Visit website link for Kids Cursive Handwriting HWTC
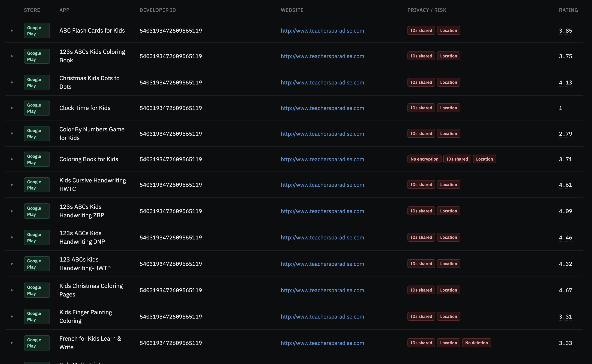Image resolution: width=592 pixels, height=364 pixels. click(322, 185)
